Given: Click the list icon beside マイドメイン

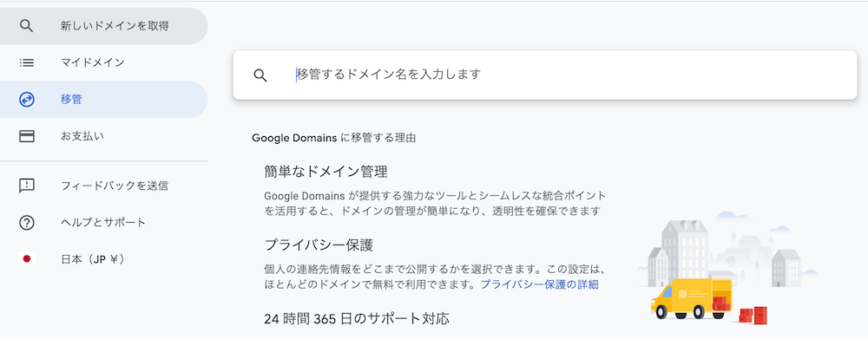Looking at the screenshot, I should click(27, 62).
